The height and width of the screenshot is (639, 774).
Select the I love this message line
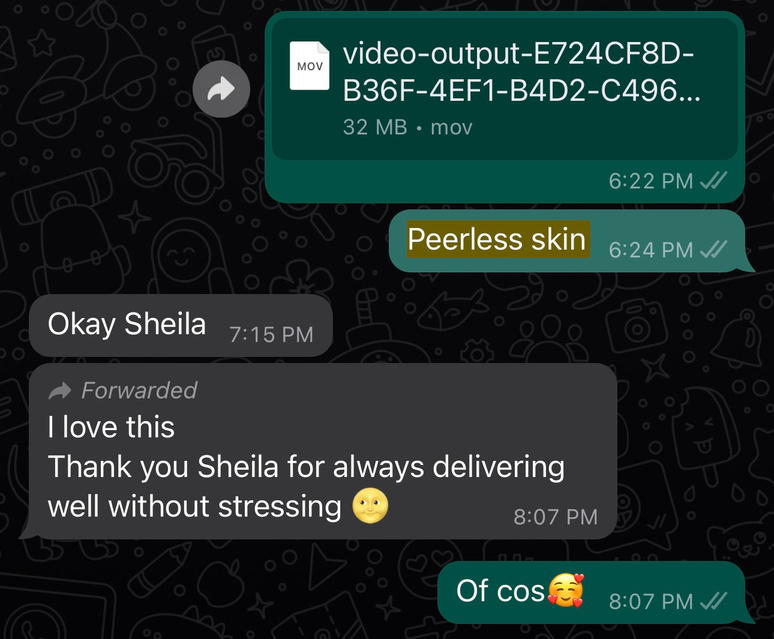[112, 427]
